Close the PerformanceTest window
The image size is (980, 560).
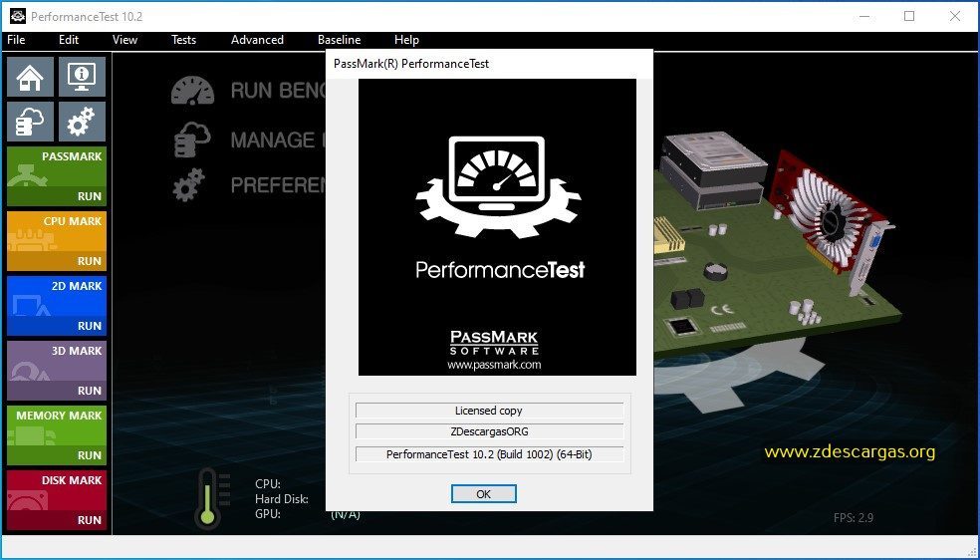tap(955, 16)
